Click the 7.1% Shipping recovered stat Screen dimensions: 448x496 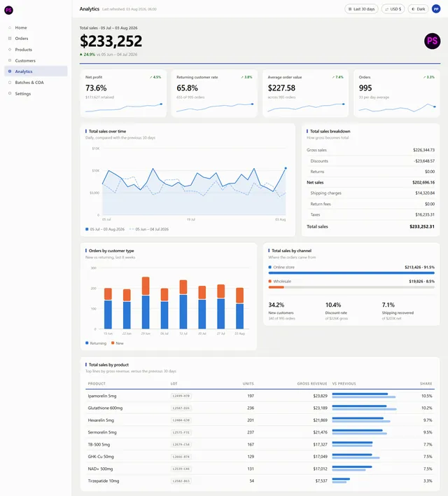[x=398, y=311]
